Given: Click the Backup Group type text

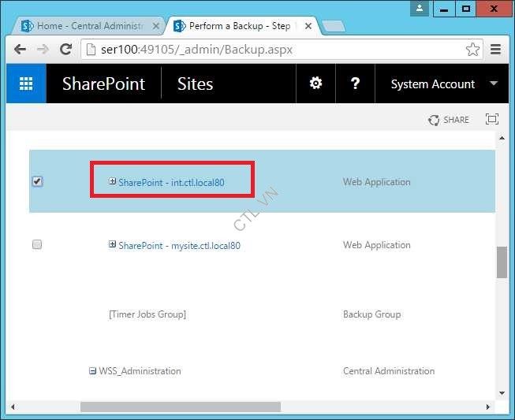Looking at the screenshot, I should click(371, 314).
